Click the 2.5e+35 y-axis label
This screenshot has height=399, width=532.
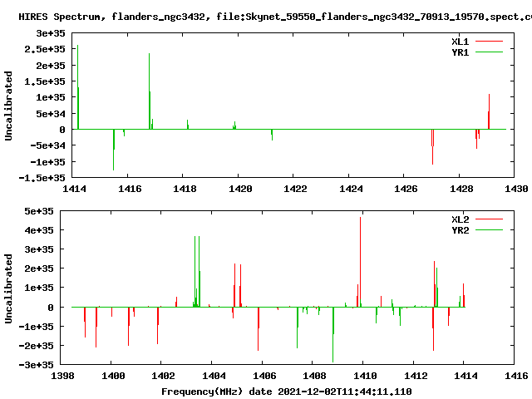click(45, 50)
